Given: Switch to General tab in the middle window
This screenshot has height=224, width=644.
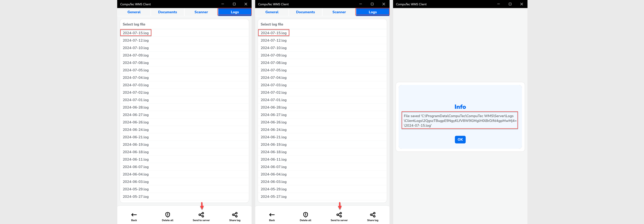Looking at the screenshot, I should click(x=272, y=12).
